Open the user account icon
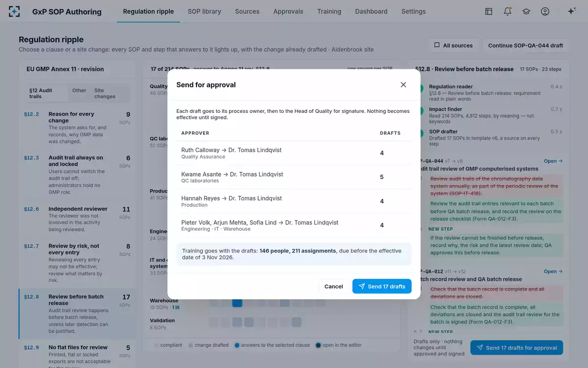Viewport: 588px width, 368px height. tap(545, 11)
